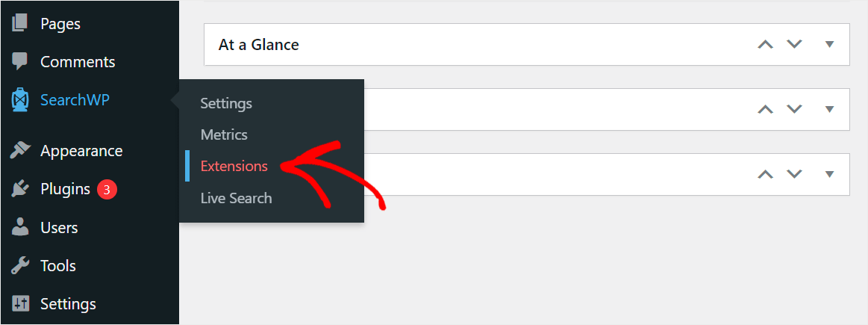
Task: Move third dashboard panel down arrow
Action: (x=794, y=173)
